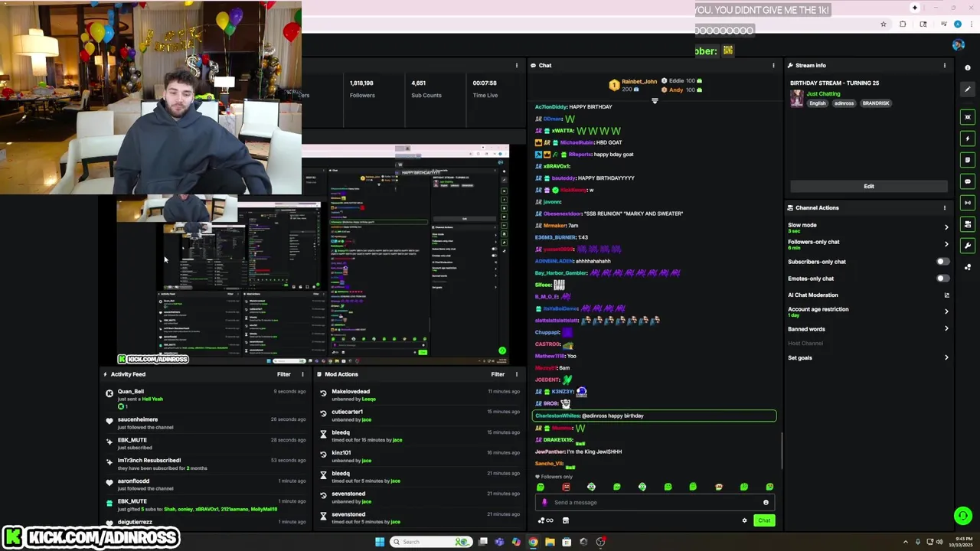Open Chat panel three-dot menu
The height and width of the screenshot is (551, 980).
(x=773, y=66)
